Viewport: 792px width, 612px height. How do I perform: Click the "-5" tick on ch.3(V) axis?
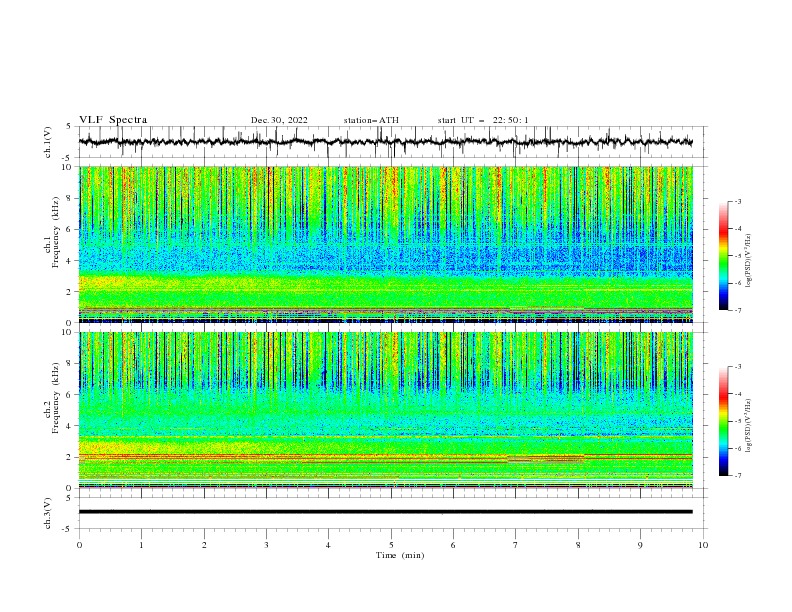pyautogui.click(x=68, y=529)
